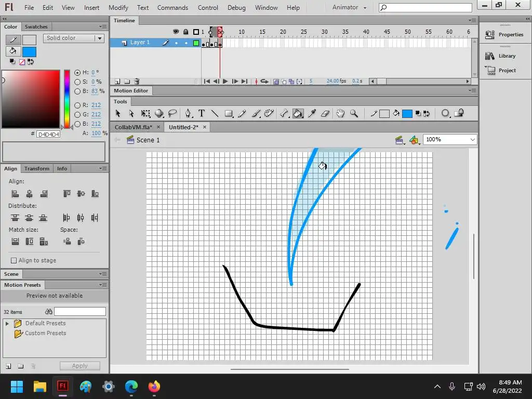This screenshot has height=399, width=532.
Task: Open the Color panel options menu
Action: pyautogui.click(x=103, y=26)
